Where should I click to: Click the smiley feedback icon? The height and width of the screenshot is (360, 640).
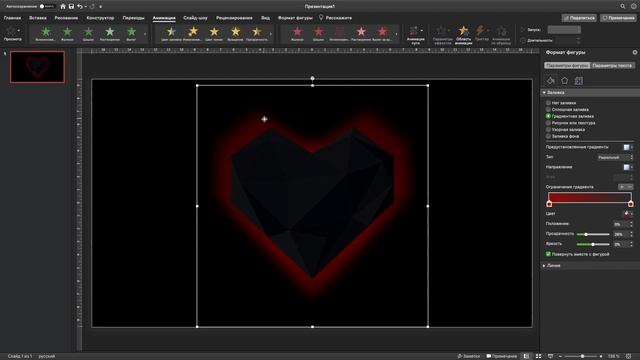[x=633, y=7]
